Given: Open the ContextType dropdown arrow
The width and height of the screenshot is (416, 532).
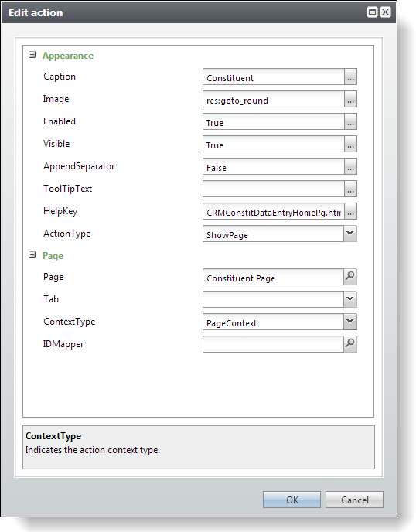Looking at the screenshot, I should 350,322.
